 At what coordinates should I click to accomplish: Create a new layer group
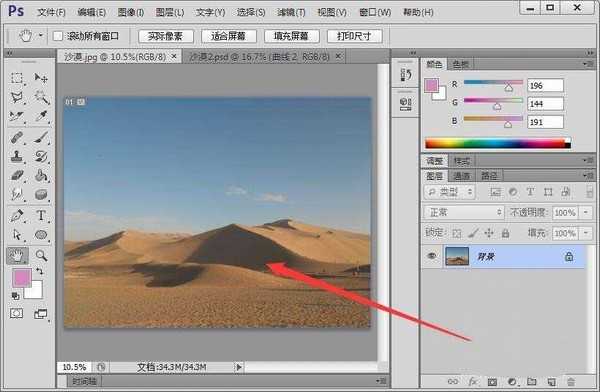532,381
